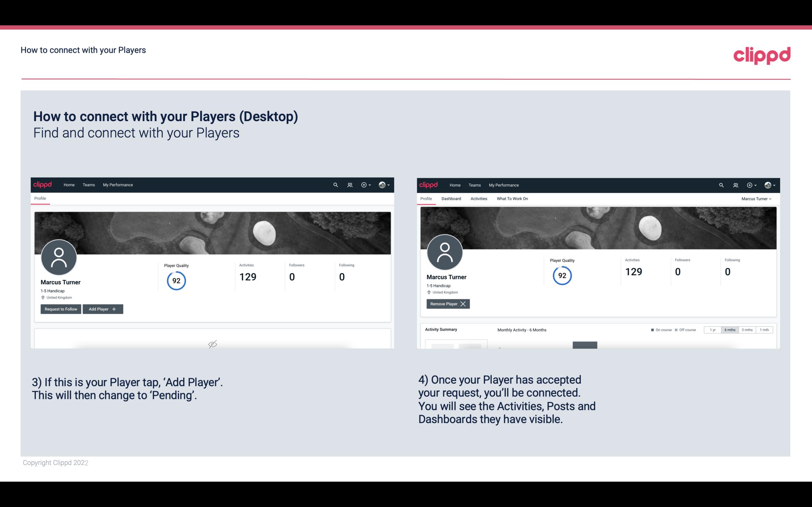812x507 pixels.
Task: Expand the globe/language dropdown in right navbar
Action: coord(383,184)
